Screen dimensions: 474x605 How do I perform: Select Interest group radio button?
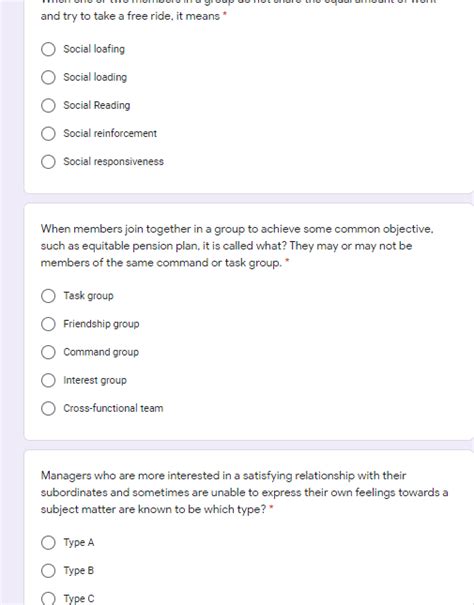tap(48, 380)
